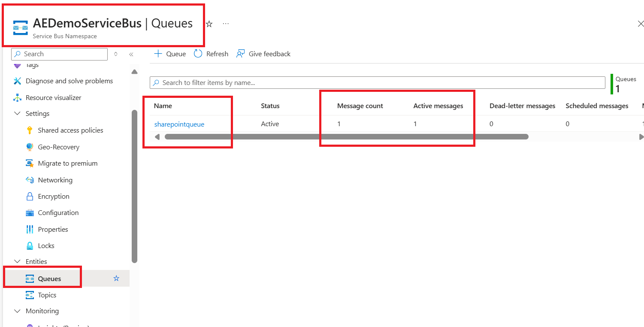644x327 pixels.
Task: Click the Locks icon
Action: point(30,246)
